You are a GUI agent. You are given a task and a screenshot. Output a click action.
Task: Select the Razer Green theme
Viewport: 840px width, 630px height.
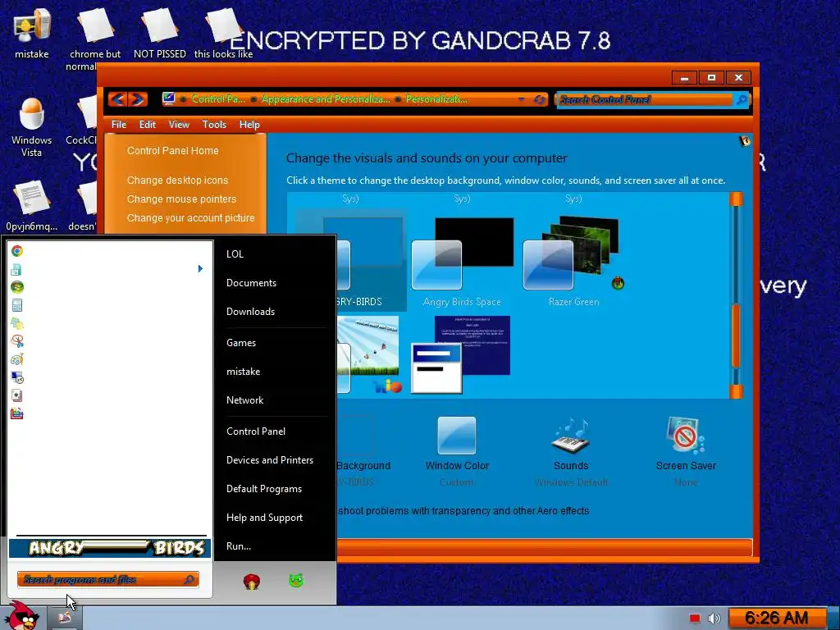(573, 262)
